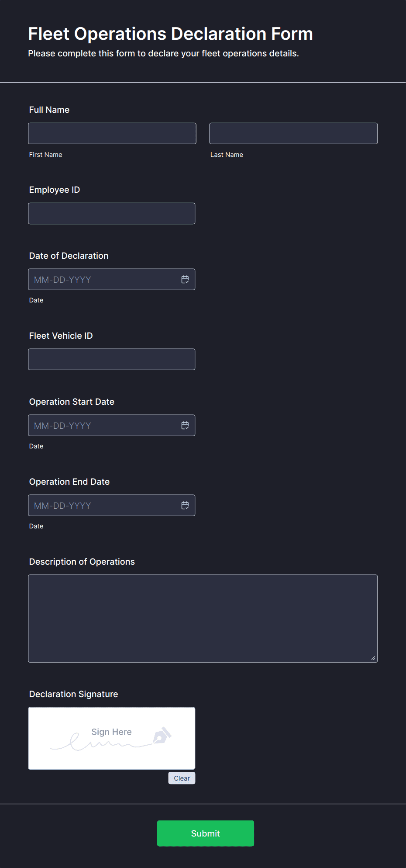The image size is (406, 868).
Task: Select the Operation Start Date input
Action: tap(112, 426)
